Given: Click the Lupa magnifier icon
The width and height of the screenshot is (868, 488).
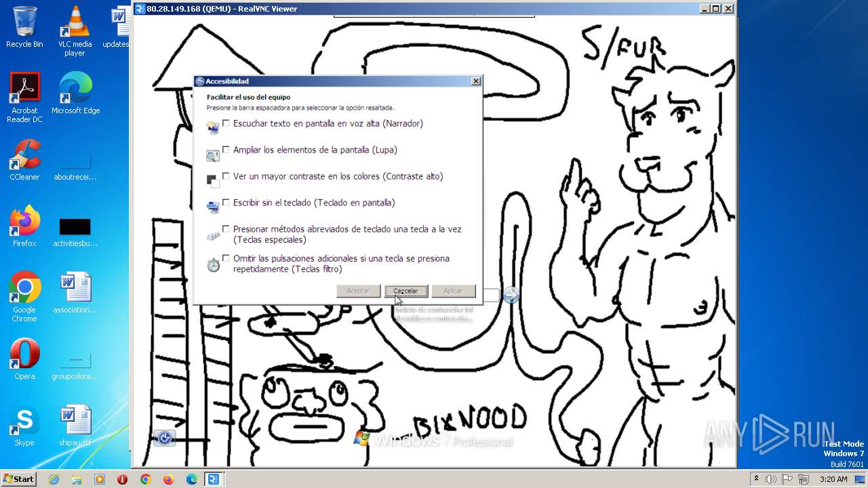Looking at the screenshot, I should click(213, 155).
